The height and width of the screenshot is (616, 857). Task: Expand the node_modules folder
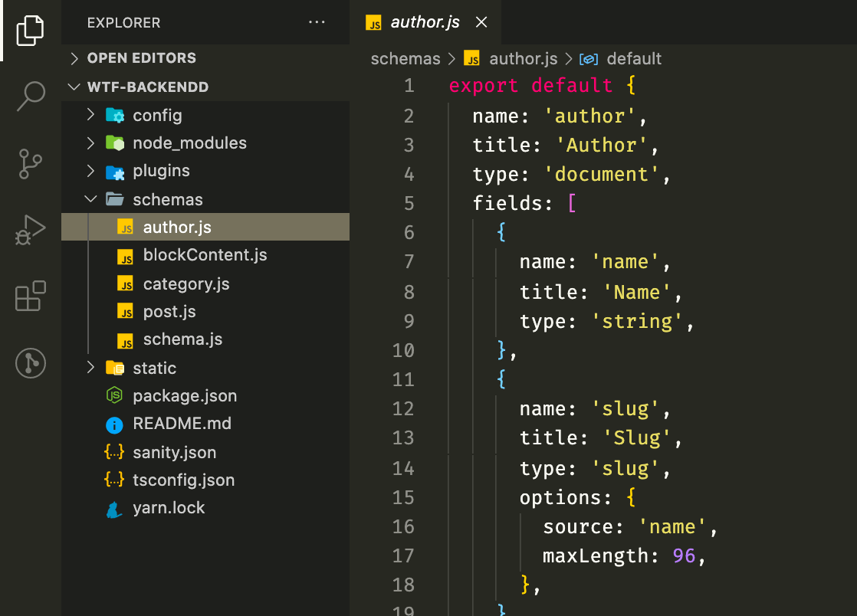[189, 143]
